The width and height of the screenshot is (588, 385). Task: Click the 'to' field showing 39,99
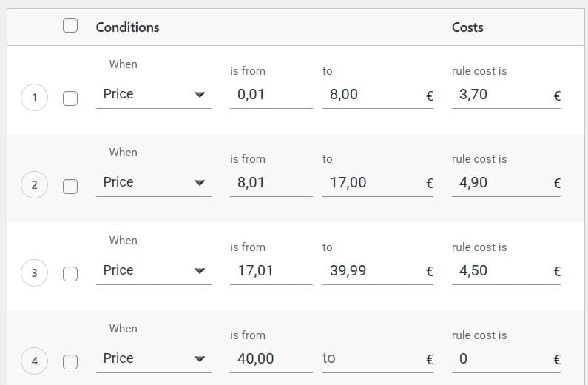click(x=370, y=271)
